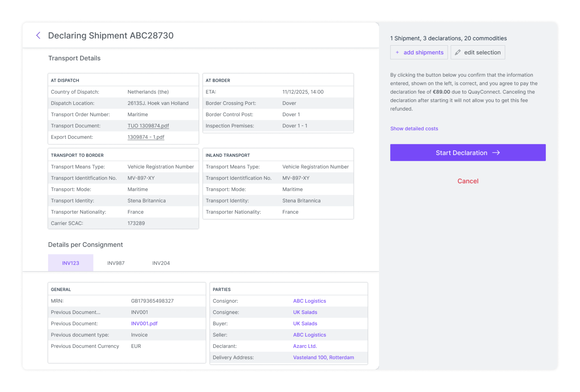Switch to the INV204 consignment tab

coord(161,263)
